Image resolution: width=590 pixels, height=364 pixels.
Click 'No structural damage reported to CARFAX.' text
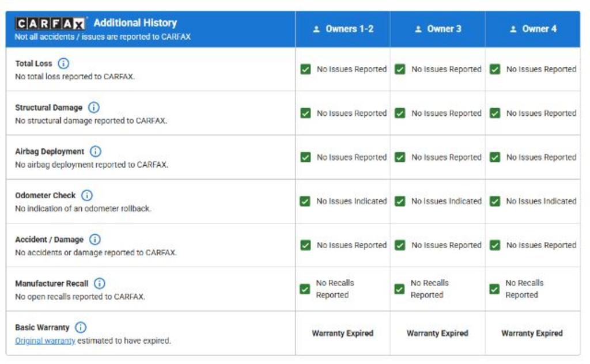[x=91, y=121]
